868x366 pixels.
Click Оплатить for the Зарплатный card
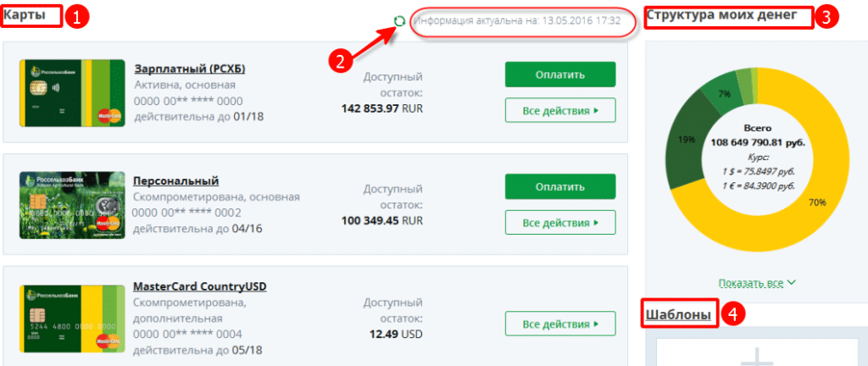(x=560, y=75)
